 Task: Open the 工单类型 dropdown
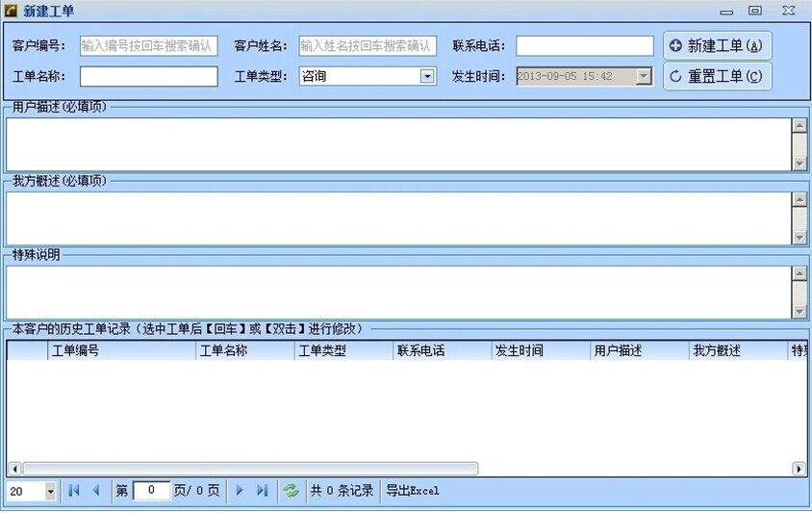[x=427, y=76]
